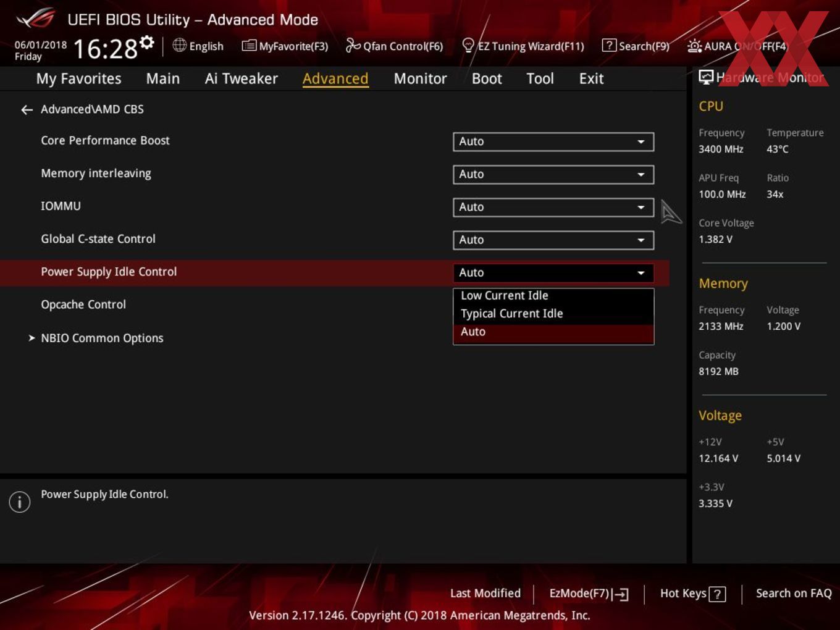Open Core Performance Boost dropdown
The image size is (840, 630).
553,141
